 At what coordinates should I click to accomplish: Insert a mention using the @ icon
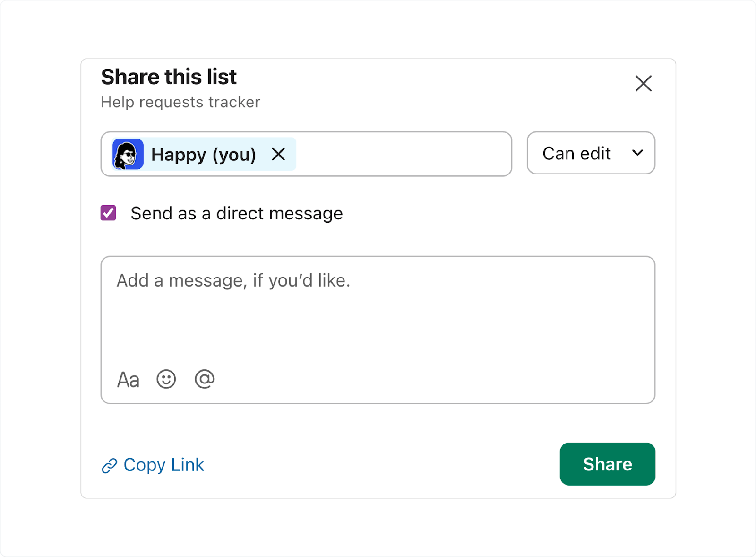pyautogui.click(x=205, y=379)
